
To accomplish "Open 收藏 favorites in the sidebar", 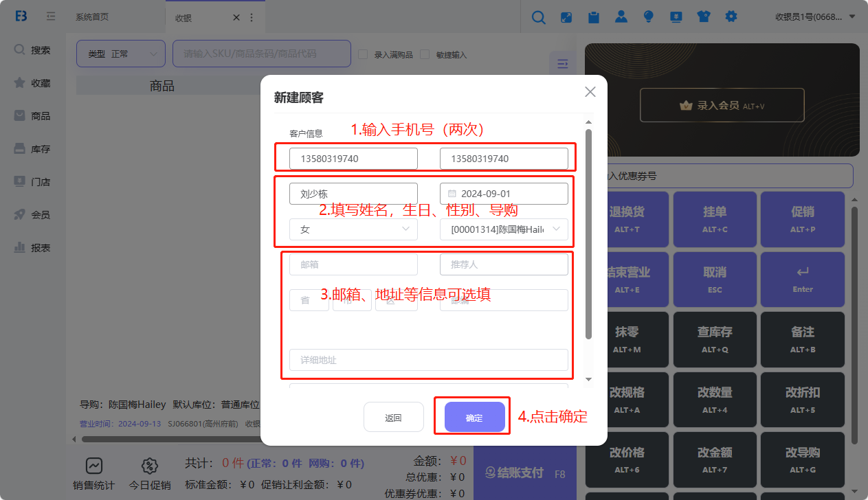I will coord(33,83).
